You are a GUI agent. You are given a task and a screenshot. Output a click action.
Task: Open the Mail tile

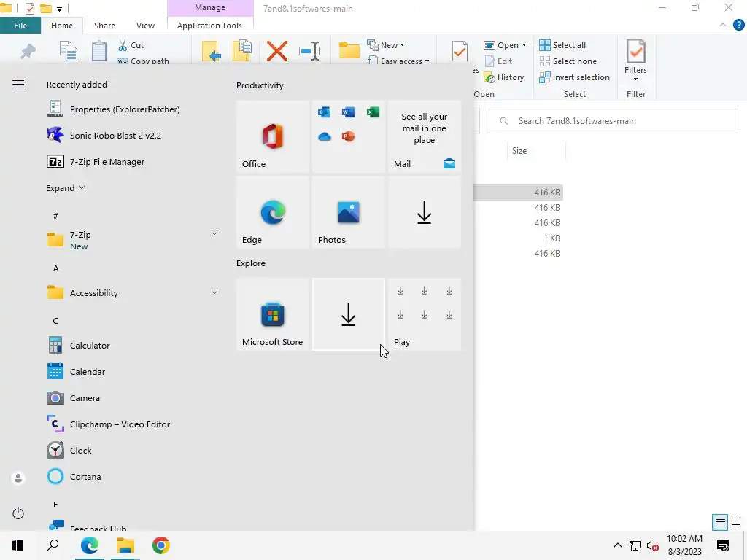424,136
